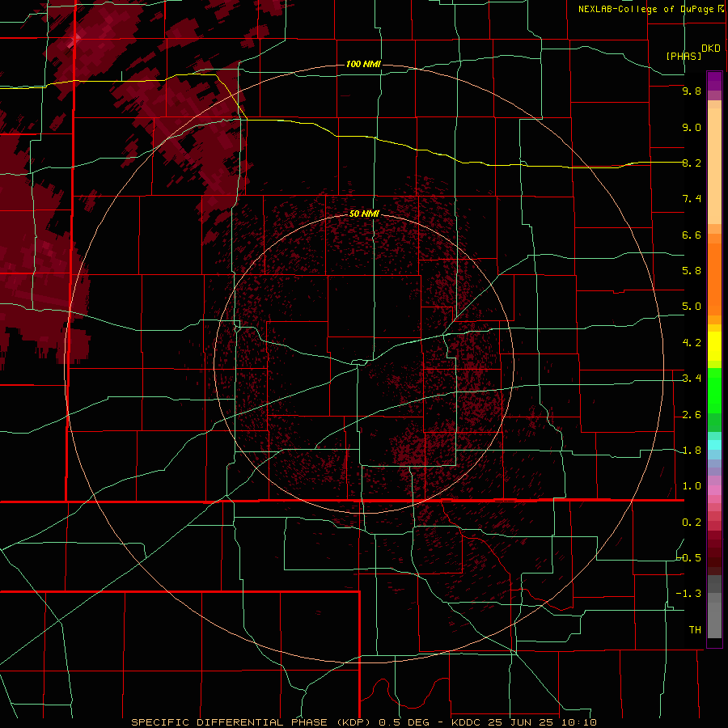This screenshot has width=728, height=728.
Task: Click the DKD label above the color scale
Action: point(711,49)
